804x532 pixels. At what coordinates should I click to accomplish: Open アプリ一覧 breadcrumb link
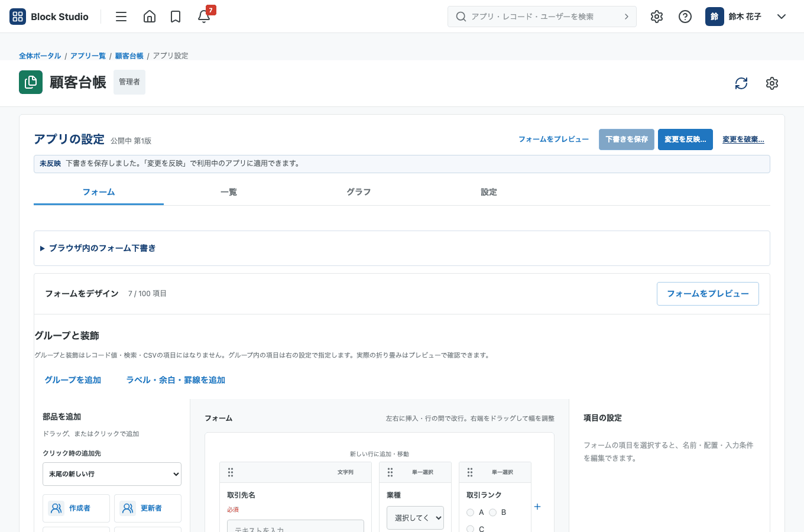coord(88,56)
